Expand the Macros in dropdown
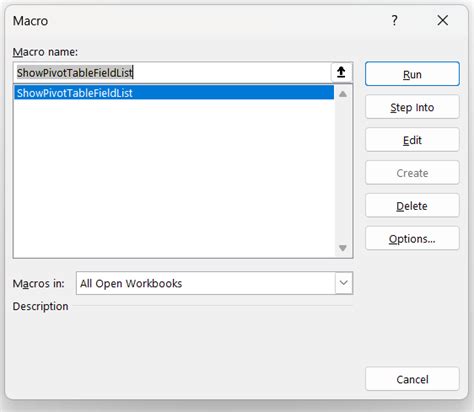This screenshot has width=474, height=412. pos(344,283)
